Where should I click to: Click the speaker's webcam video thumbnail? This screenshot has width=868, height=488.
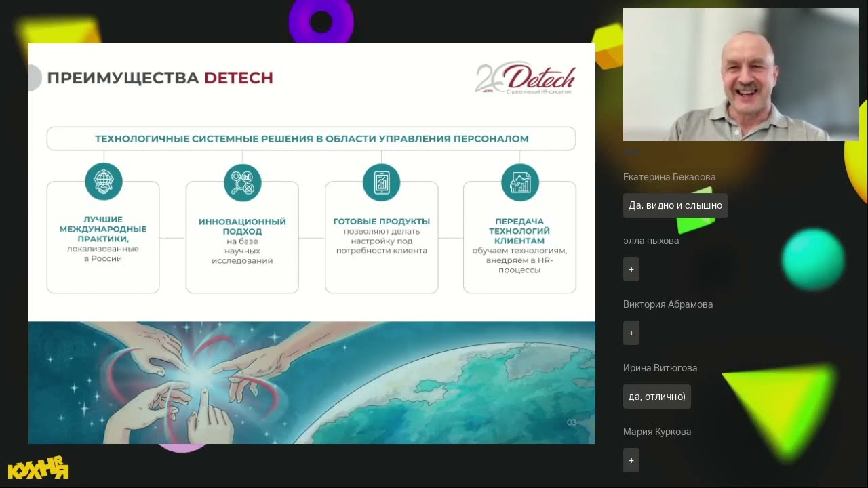[741, 75]
